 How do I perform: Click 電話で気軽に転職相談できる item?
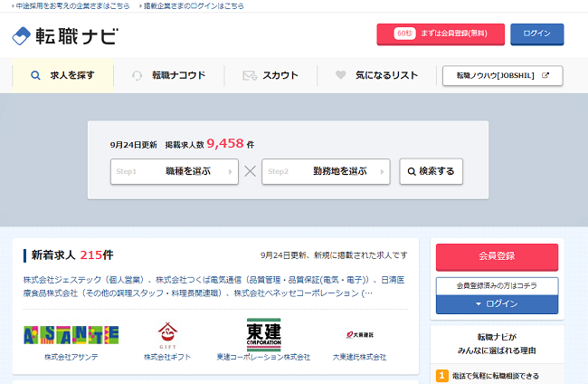[x=496, y=376]
